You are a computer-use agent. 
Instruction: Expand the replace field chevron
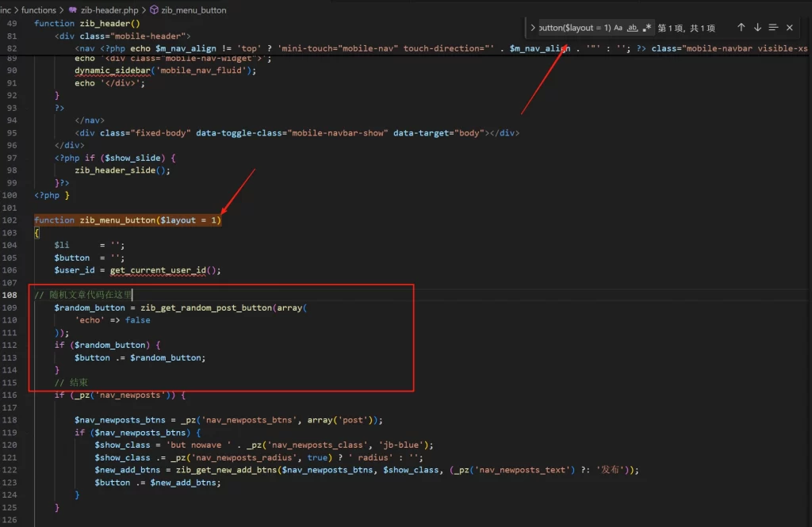coord(533,28)
